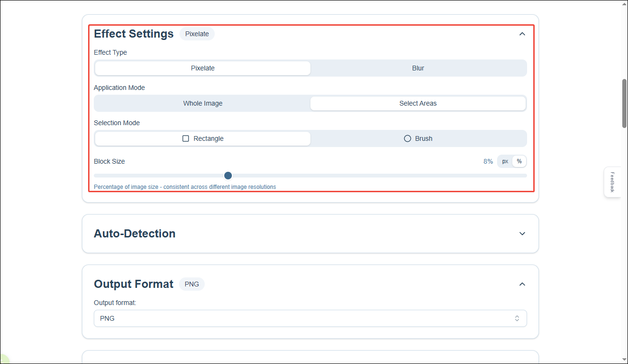Open the Output format dropdown
Screen dimensions: 628x364
(x=310, y=318)
